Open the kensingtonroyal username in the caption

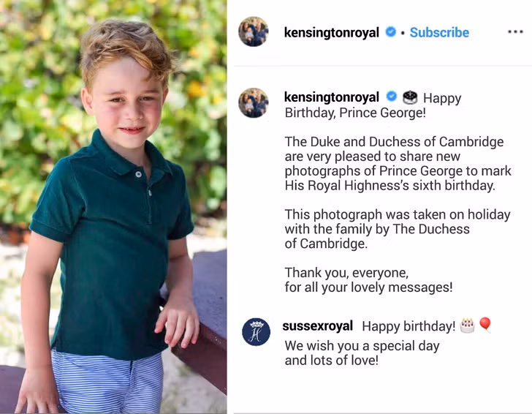click(x=331, y=97)
